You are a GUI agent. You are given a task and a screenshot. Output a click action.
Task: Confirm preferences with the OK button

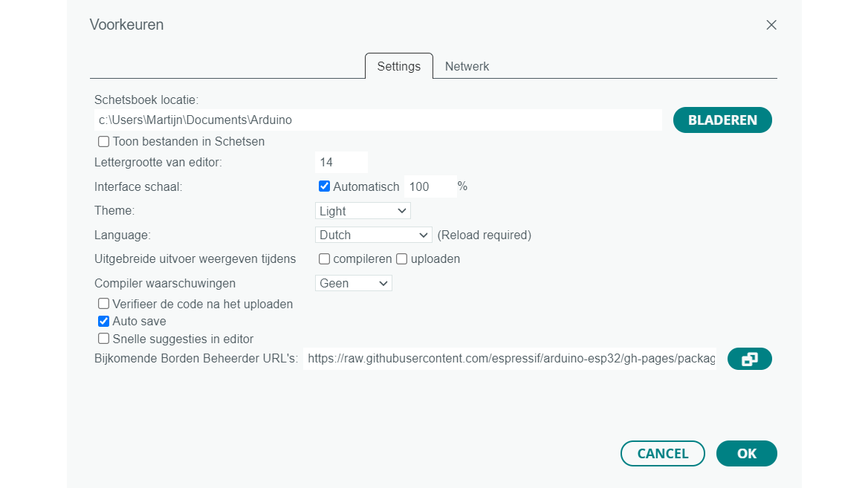746,453
